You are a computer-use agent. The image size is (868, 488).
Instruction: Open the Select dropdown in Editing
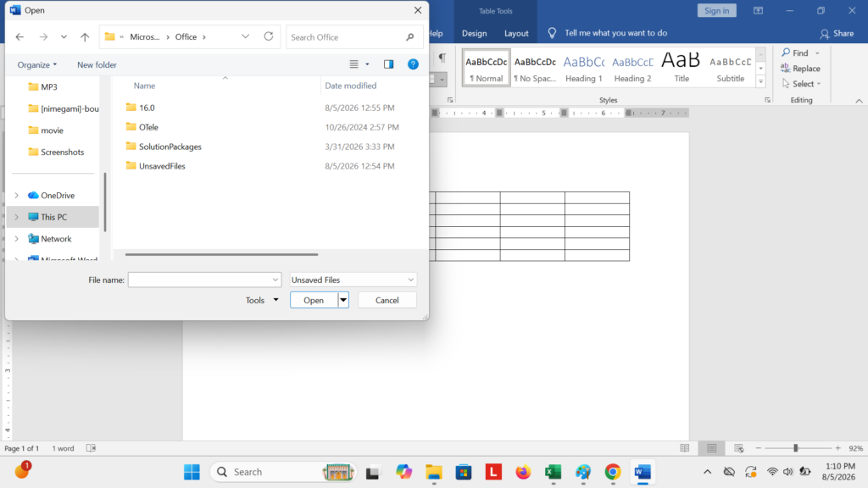coord(802,84)
